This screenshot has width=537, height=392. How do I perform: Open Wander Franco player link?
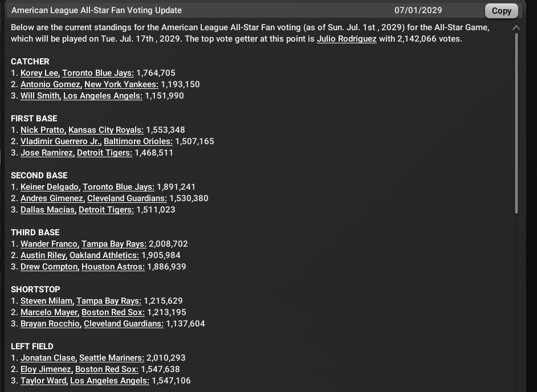tap(50, 244)
